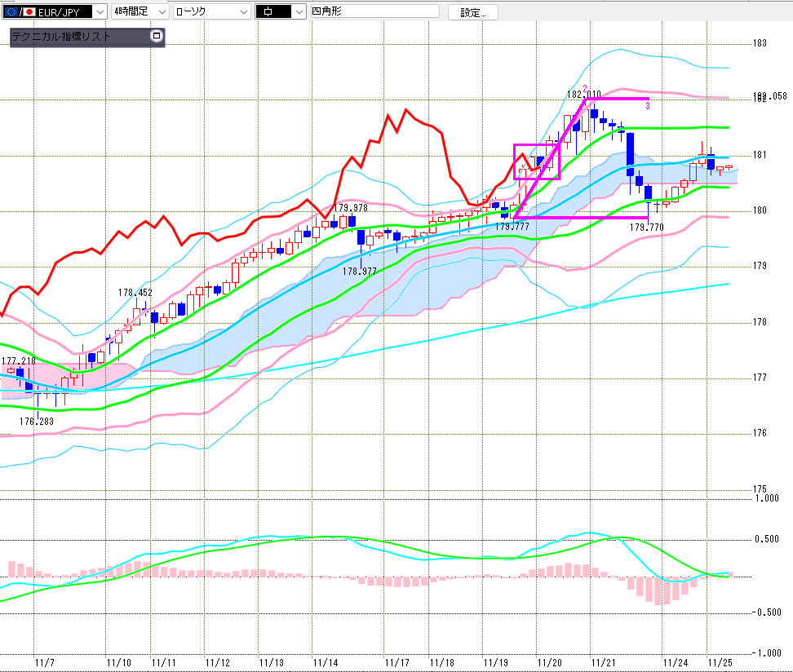Open the ローソク chart type dropdown

243,12
